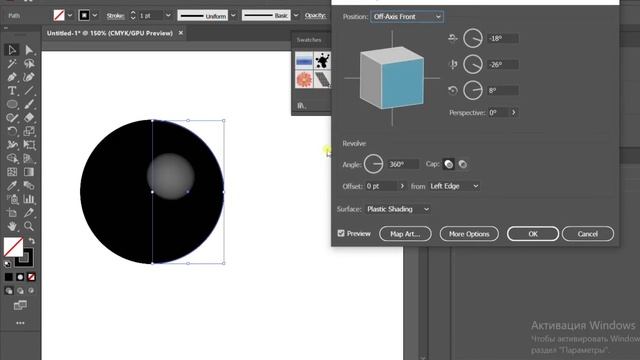Image resolution: width=640 pixels, height=360 pixels.
Task: Set paint mode to Color
Action: [x=9, y=277]
